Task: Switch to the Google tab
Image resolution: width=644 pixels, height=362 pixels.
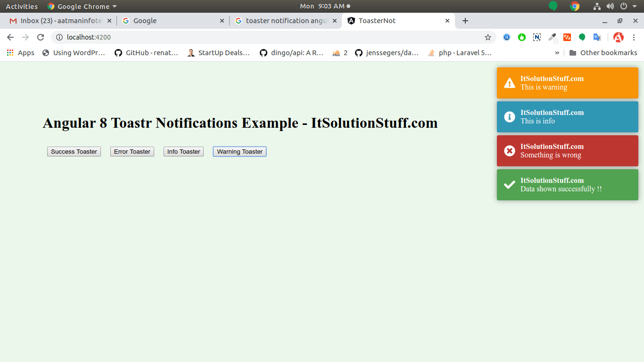Action: pyautogui.click(x=170, y=21)
